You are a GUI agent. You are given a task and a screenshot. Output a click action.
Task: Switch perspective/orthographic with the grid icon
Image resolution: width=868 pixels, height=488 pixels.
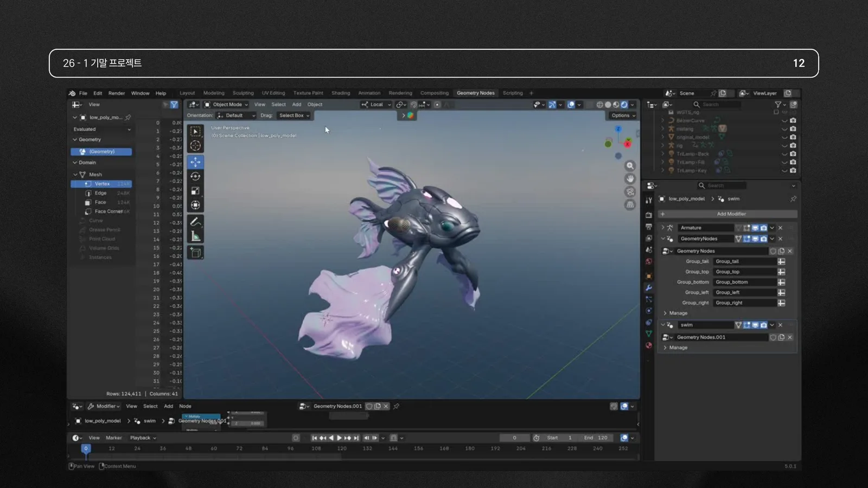tap(630, 205)
